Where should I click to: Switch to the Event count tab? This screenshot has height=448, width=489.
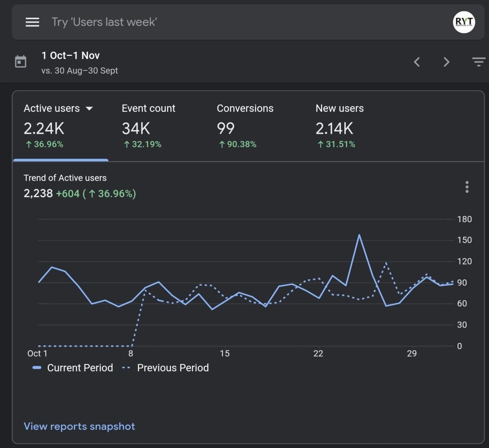coord(149,126)
